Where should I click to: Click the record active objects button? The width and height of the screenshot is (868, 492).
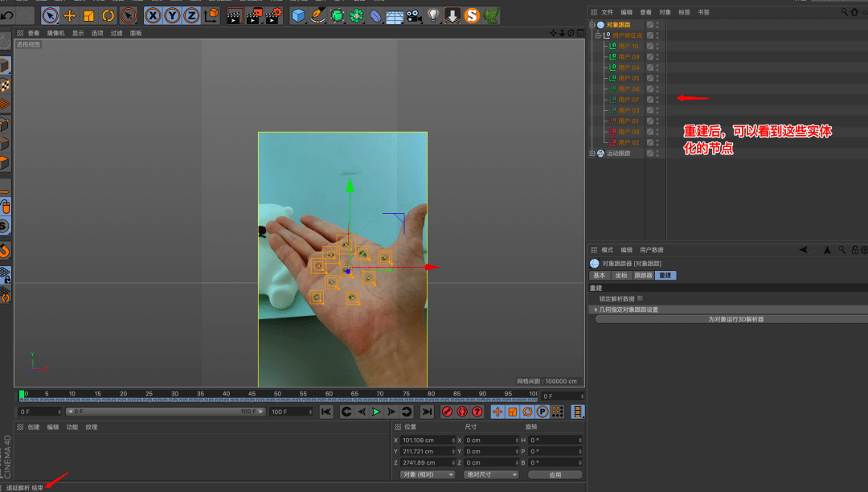447,412
